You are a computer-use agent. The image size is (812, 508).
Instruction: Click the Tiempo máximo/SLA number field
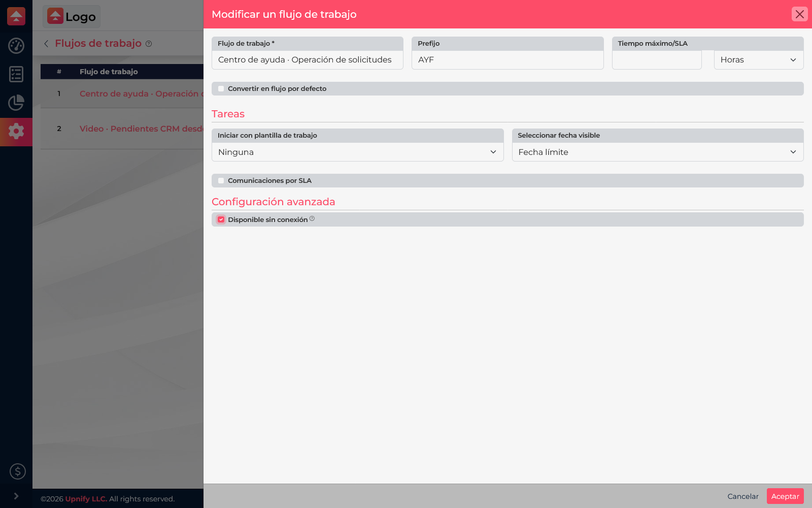point(657,60)
